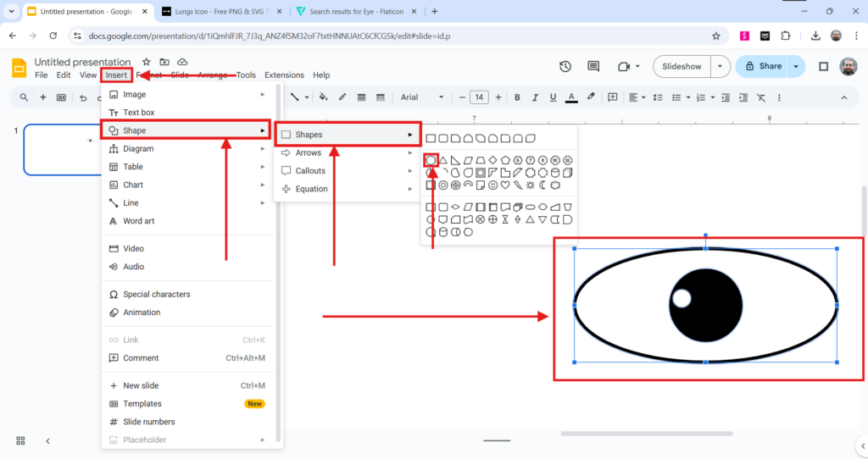Toggle italic text formatting
The height and width of the screenshot is (459, 868).
click(x=534, y=97)
